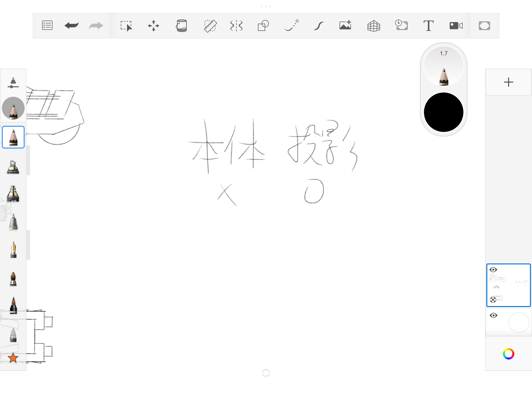Open the Time-lapse recording tool
Viewport: 532px width, 399px height.
point(401,25)
